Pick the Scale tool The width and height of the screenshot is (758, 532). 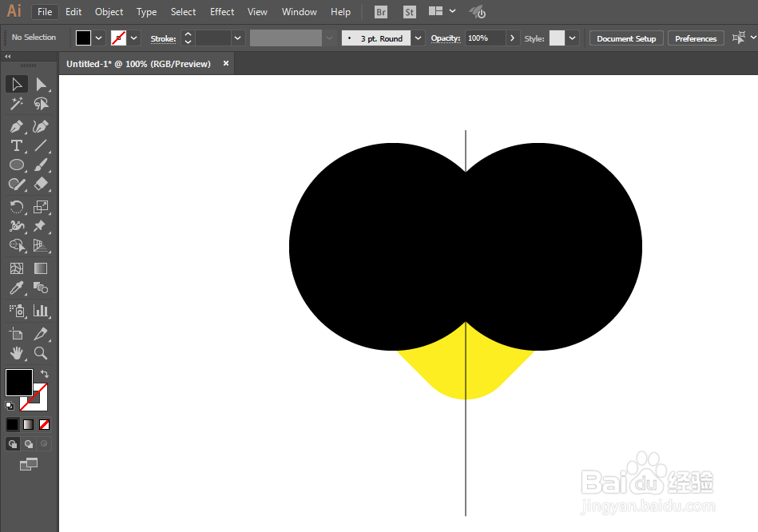click(41, 207)
